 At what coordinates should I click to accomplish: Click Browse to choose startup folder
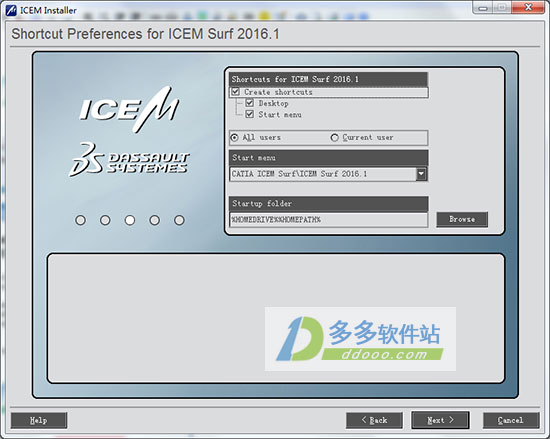(x=462, y=220)
